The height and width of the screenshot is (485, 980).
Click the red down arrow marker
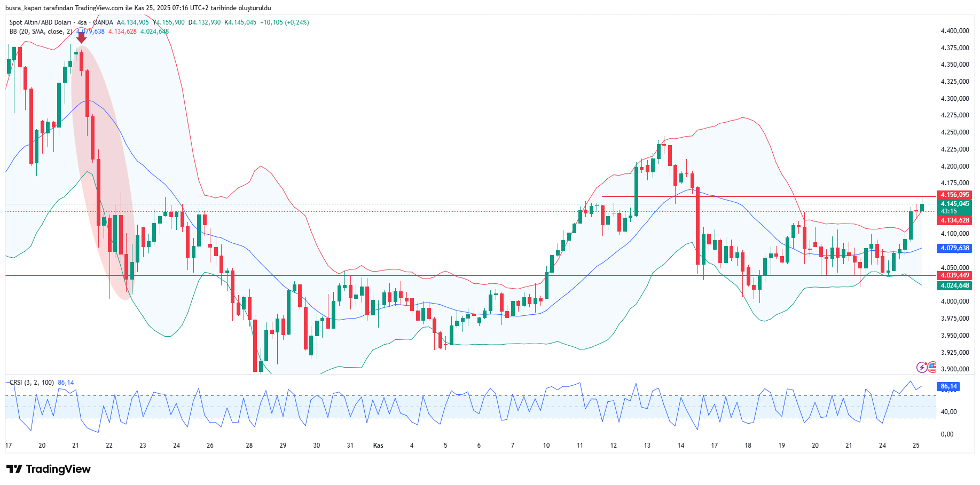coord(81,37)
